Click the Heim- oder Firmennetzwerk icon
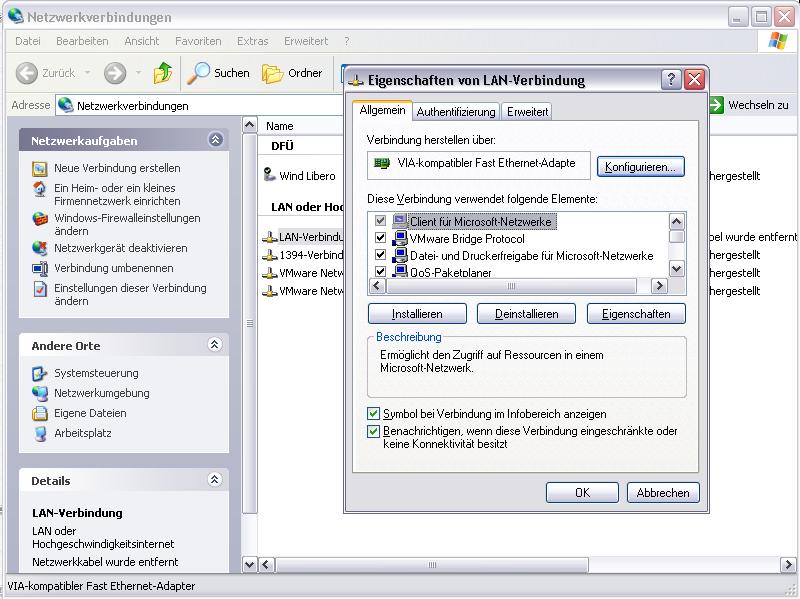The height and width of the screenshot is (599, 800). 40,189
